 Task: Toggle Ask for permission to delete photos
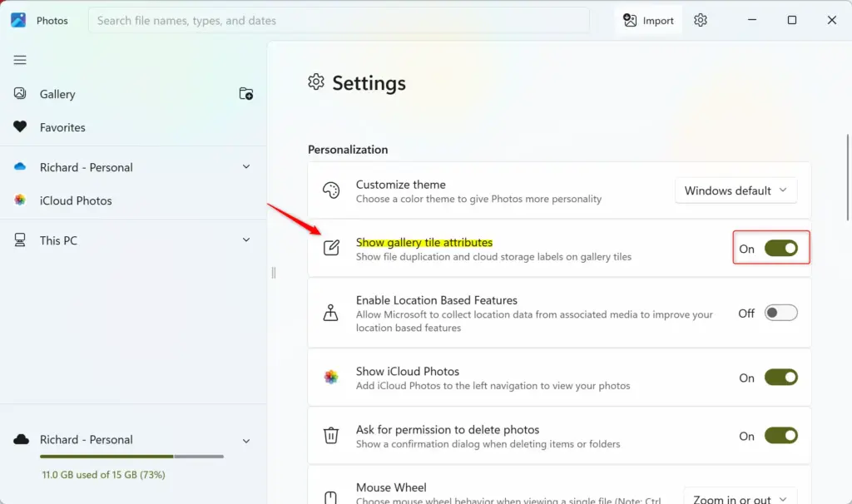tap(780, 436)
